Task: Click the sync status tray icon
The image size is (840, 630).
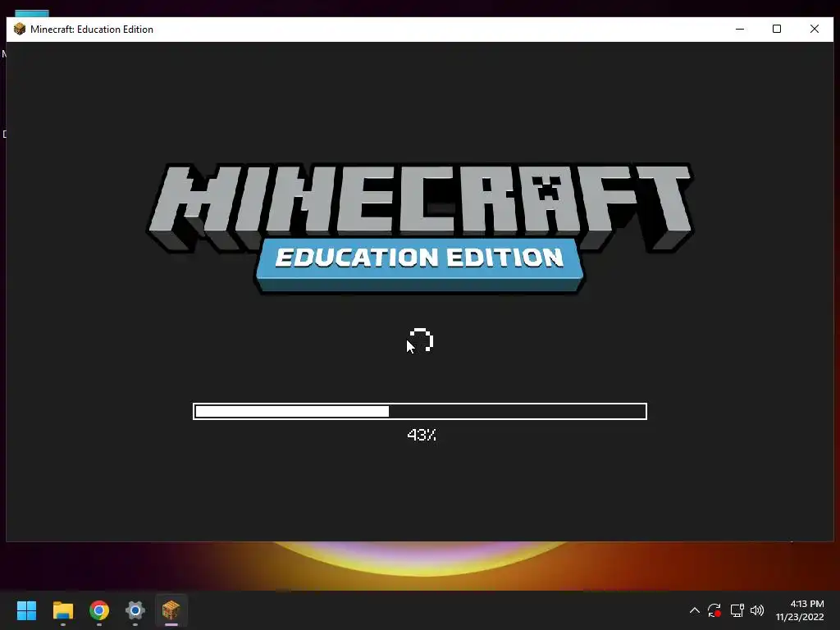Action: point(714,610)
